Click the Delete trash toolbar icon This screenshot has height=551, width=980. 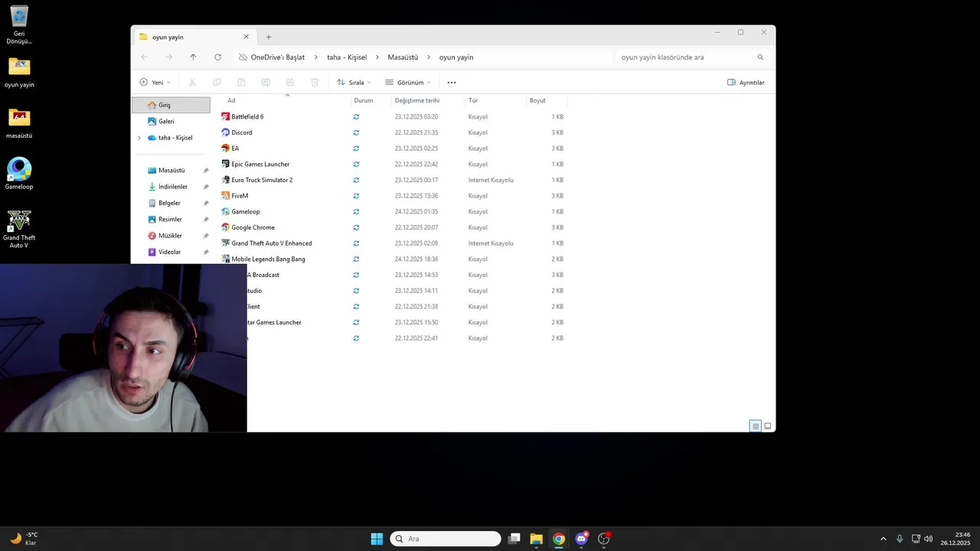click(315, 82)
